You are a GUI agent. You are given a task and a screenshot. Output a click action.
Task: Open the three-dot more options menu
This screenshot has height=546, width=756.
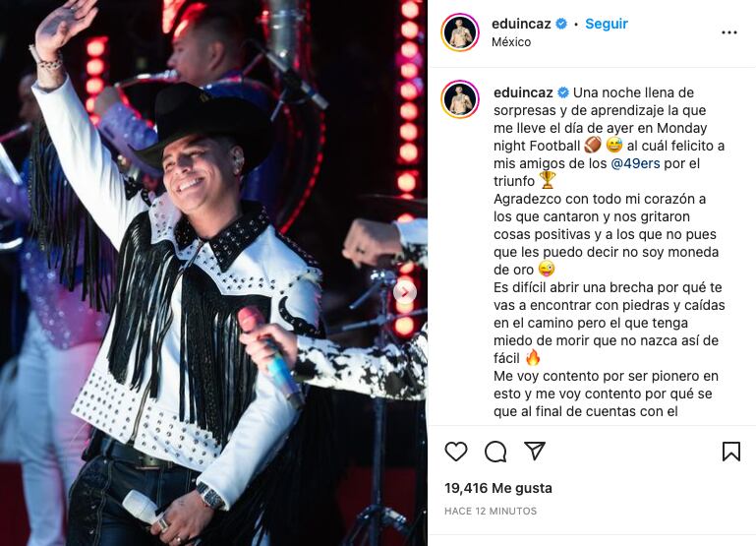point(729,32)
